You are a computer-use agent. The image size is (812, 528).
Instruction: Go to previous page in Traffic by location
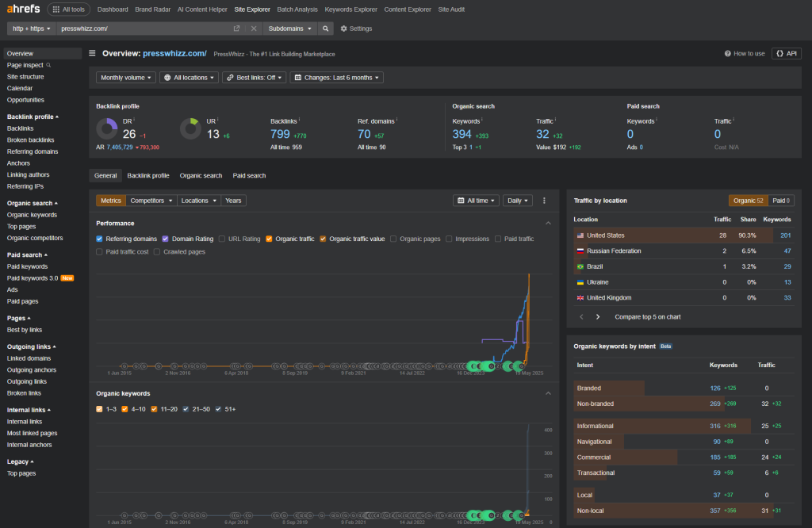point(581,317)
